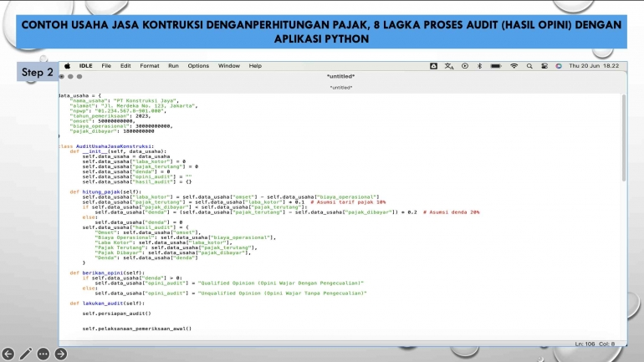The image size is (644, 362).
Task: Open the more slideshow options button
Action: click(43, 354)
